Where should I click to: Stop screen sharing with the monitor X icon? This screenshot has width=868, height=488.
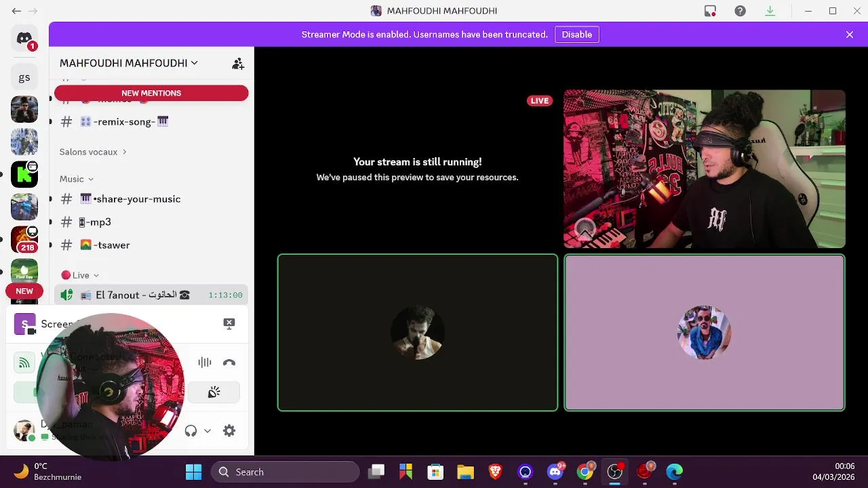click(x=229, y=324)
